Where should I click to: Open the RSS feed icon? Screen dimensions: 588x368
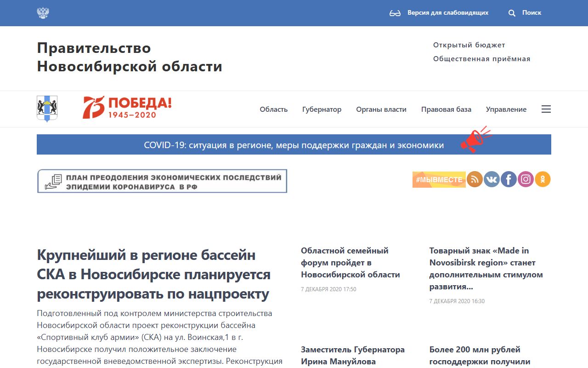475,179
